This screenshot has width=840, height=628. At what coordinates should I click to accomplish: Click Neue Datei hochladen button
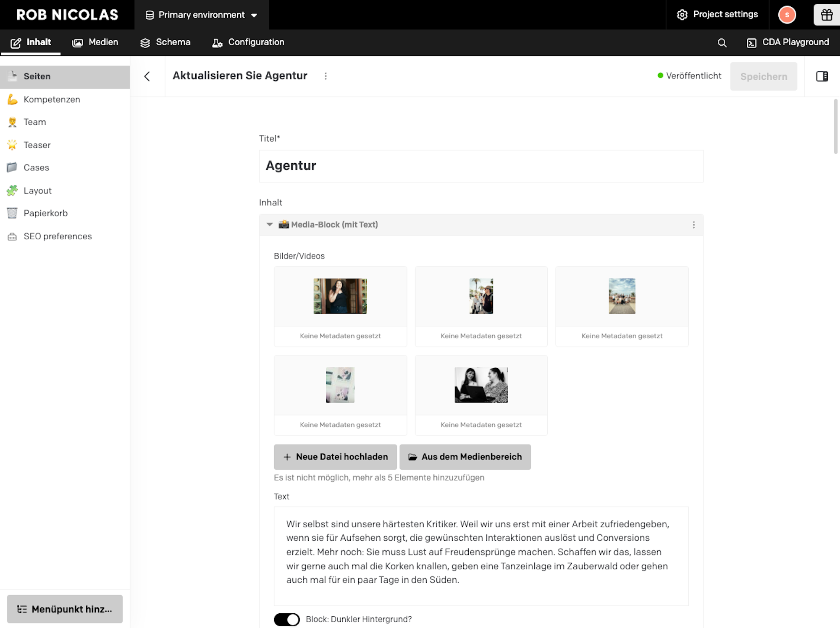click(335, 457)
